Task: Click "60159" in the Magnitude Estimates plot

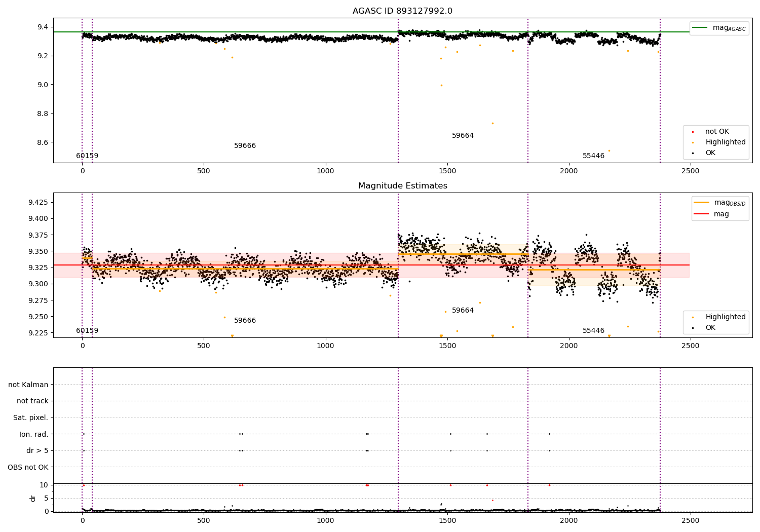Action: point(87,331)
